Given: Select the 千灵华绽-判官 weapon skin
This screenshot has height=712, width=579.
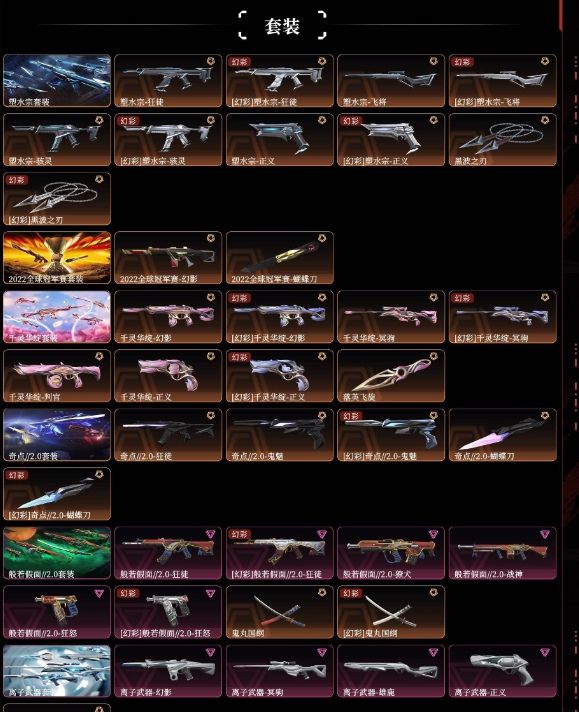Looking at the screenshot, I should (57, 376).
